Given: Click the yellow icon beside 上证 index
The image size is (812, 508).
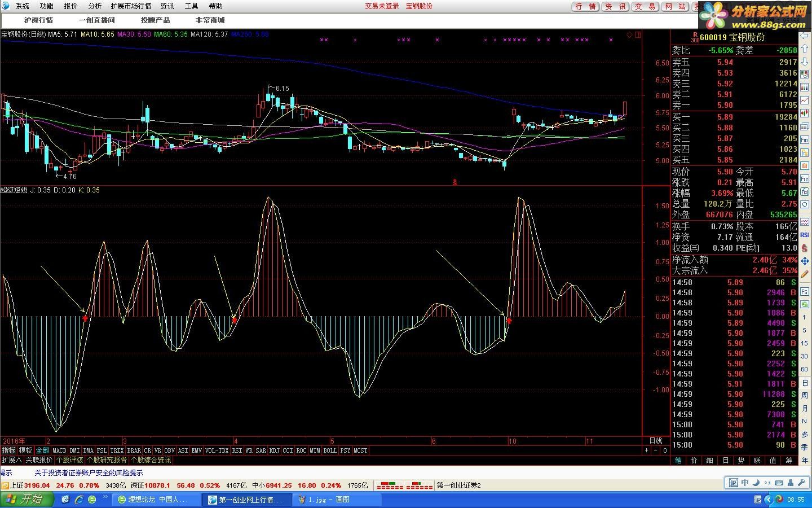Looking at the screenshot, I should tap(5, 485).
